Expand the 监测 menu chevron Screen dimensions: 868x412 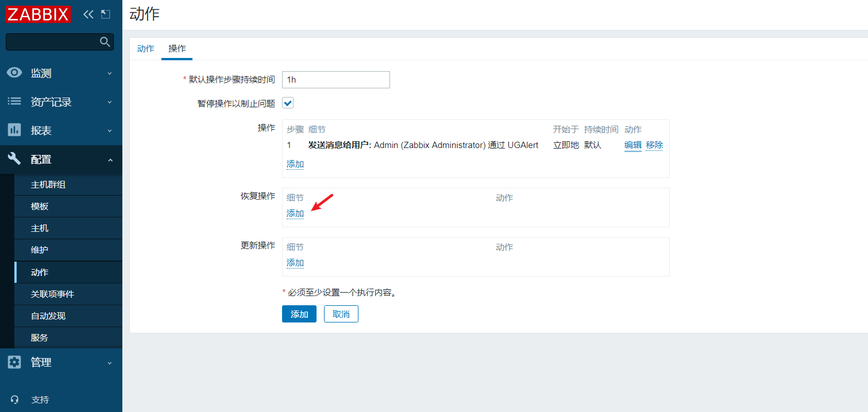(x=110, y=73)
